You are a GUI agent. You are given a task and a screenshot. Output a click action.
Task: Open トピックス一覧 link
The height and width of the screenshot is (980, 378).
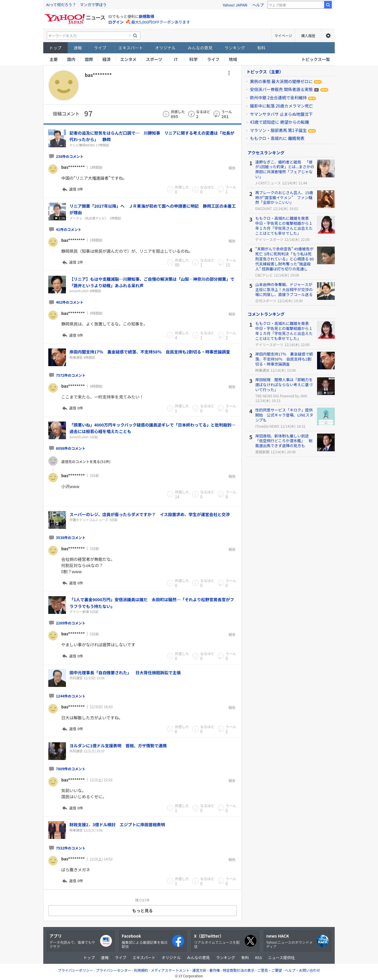tap(316, 59)
